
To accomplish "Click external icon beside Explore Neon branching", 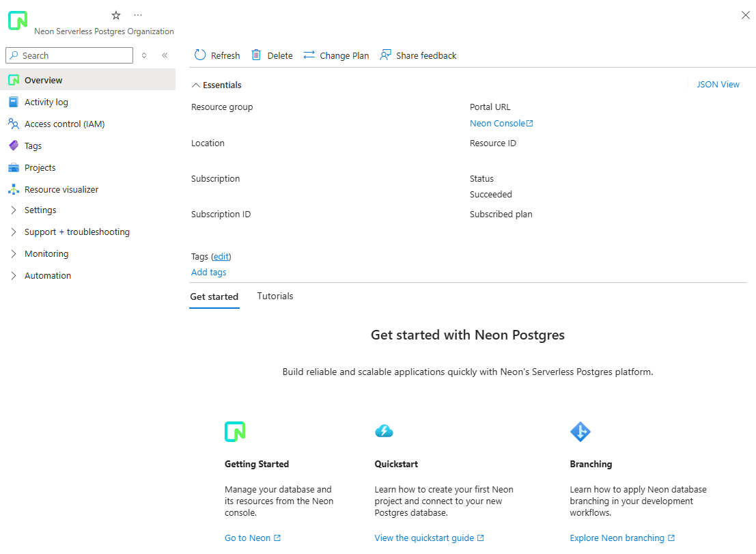I will (671, 538).
